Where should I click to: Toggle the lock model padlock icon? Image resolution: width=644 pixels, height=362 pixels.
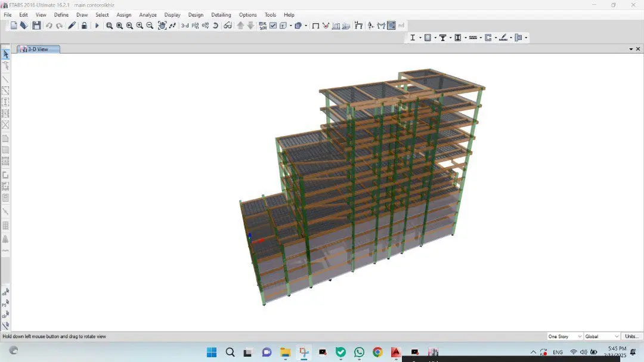point(84,26)
